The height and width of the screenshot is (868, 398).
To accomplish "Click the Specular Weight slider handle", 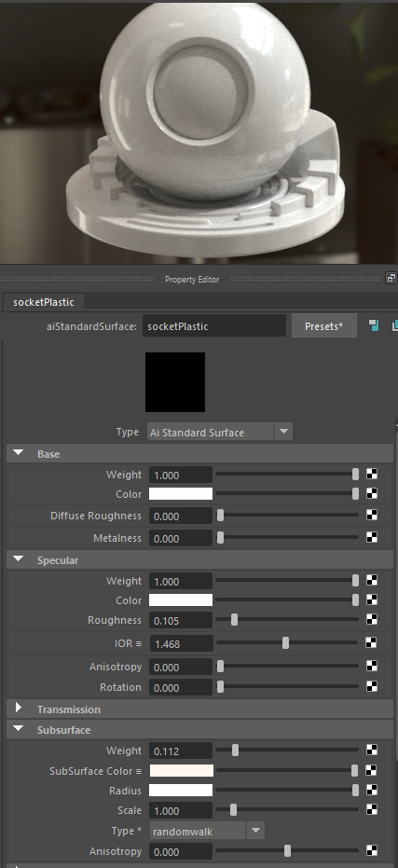I will pyautogui.click(x=355, y=581).
